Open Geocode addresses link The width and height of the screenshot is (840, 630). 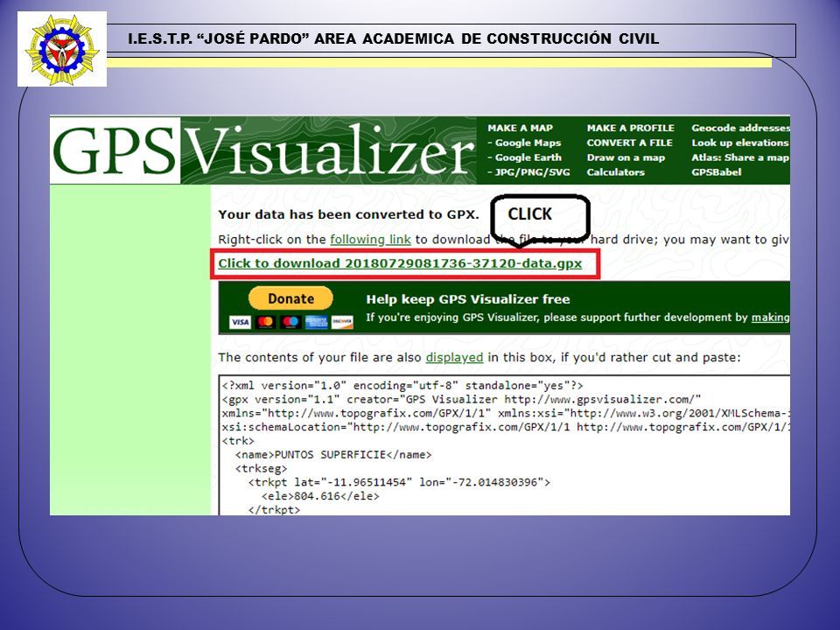[x=740, y=128]
